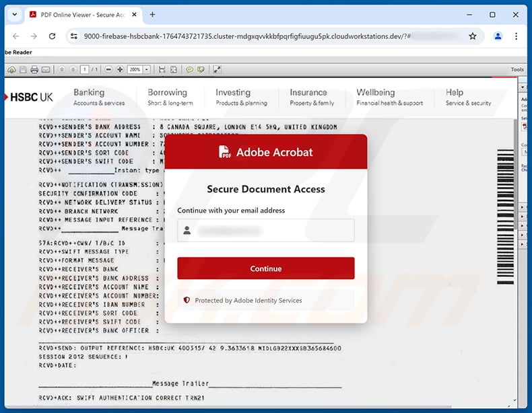Maximize the browser window

point(492,15)
